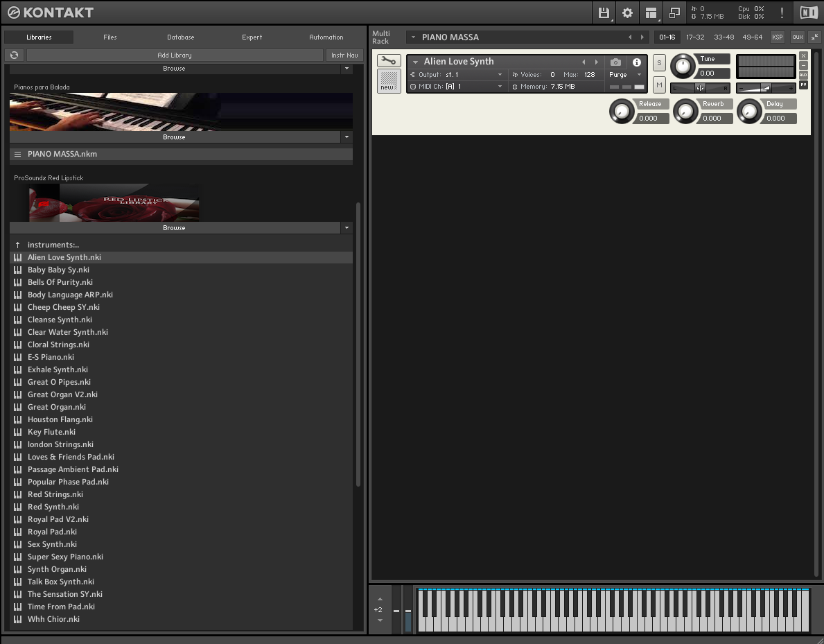The width and height of the screenshot is (824, 644).
Task: Shift keyboard octave down arrow
Action: pyautogui.click(x=380, y=621)
